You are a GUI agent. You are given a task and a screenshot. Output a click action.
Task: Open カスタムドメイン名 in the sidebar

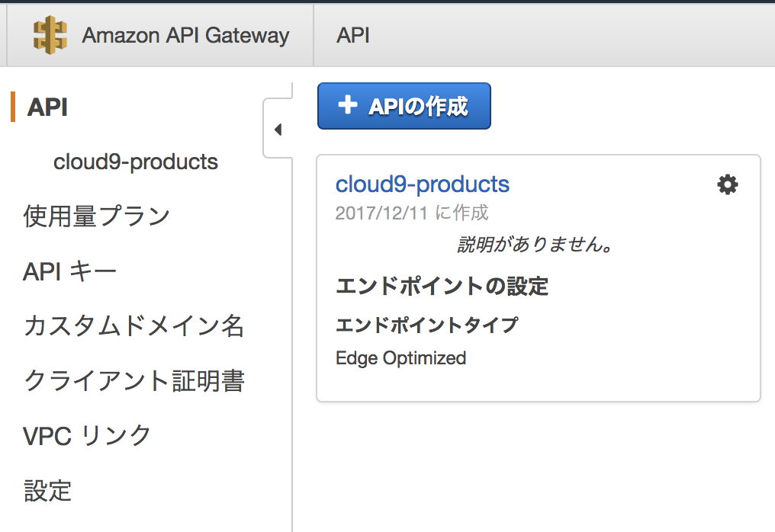(x=133, y=326)
